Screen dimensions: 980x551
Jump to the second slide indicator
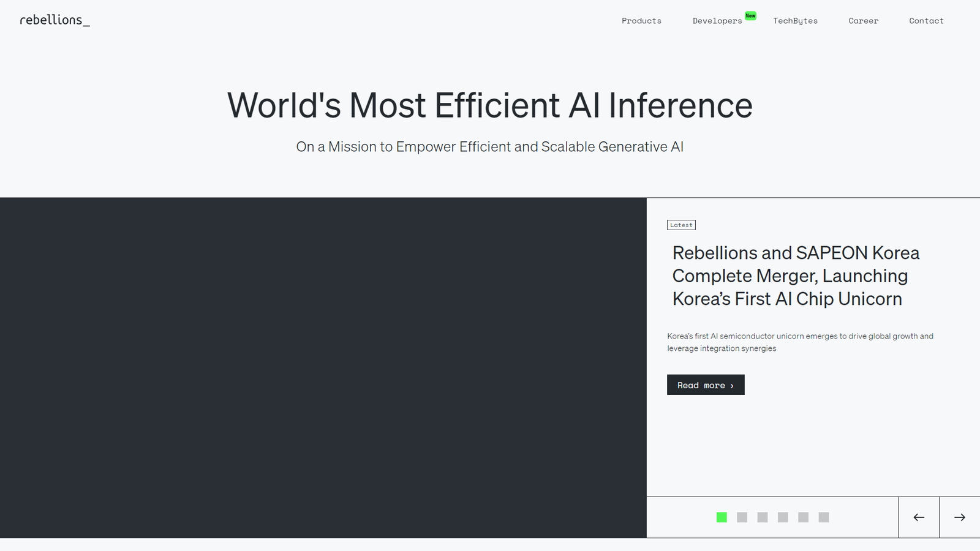pyautogui.click(x=742, y=517)
